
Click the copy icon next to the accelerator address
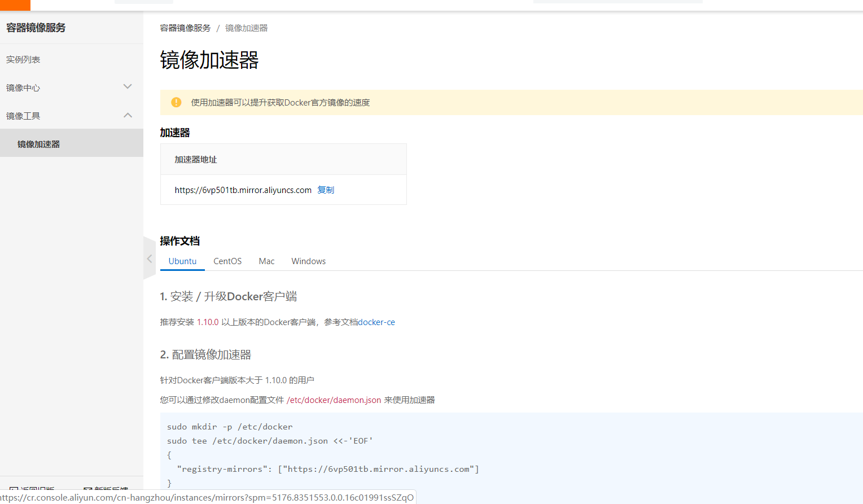pyautogui.click(x=326, y=190)
